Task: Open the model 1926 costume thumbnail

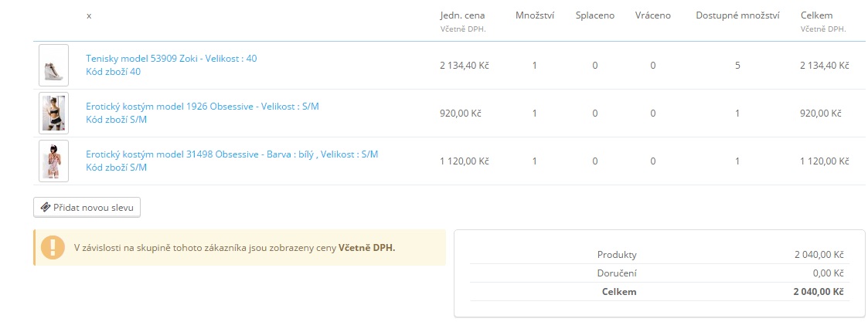Action: pyautogui.click(x=53, y=114)
